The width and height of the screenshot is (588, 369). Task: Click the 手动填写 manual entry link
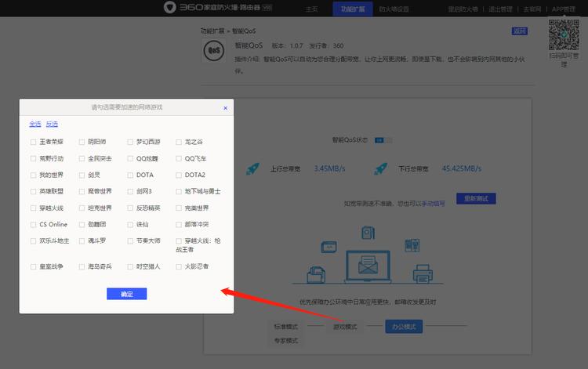click(433, 204)
